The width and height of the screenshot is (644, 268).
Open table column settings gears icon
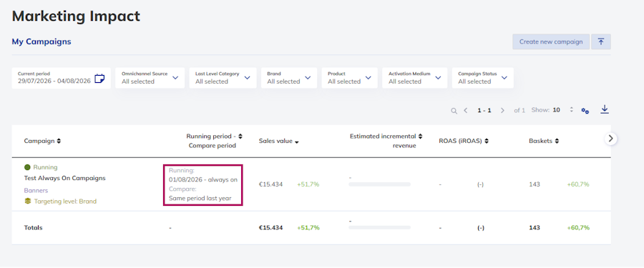coord(585,111)
